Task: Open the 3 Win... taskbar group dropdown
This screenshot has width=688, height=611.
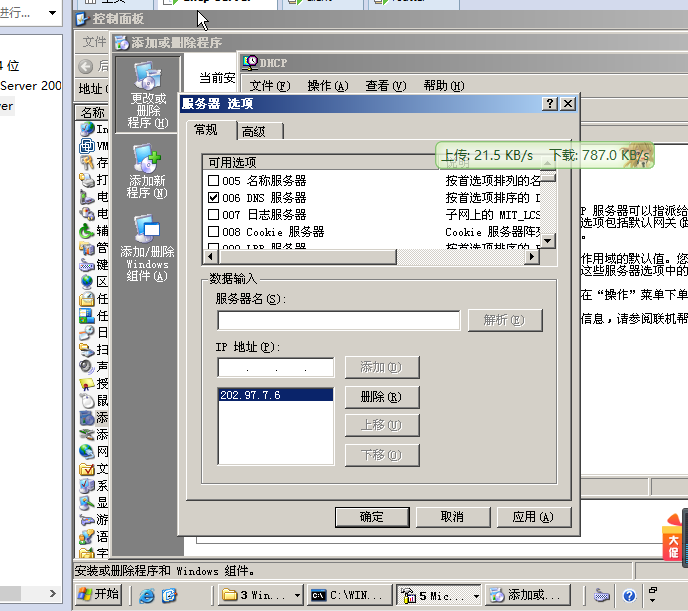Action: [x=297, y=595]
